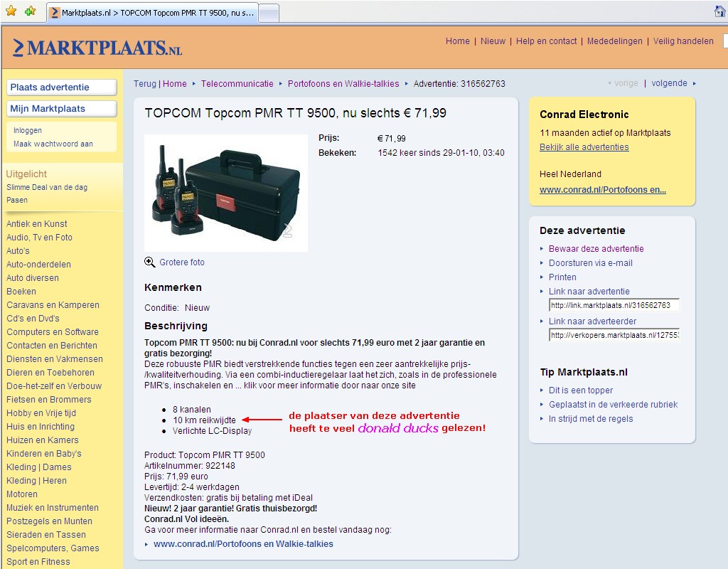
Task: Click Dit is een topper
Action: pyautogui.click(x=581, y=390)
